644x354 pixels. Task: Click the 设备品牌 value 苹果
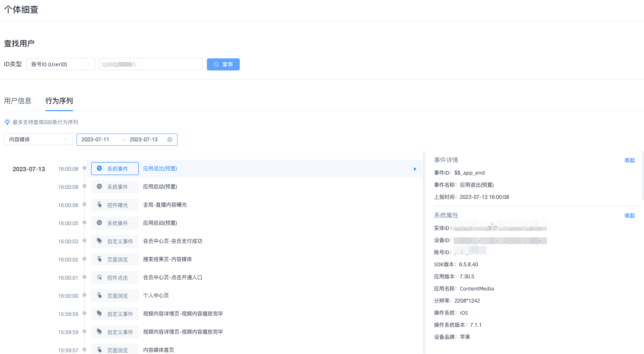pos(465,337)
